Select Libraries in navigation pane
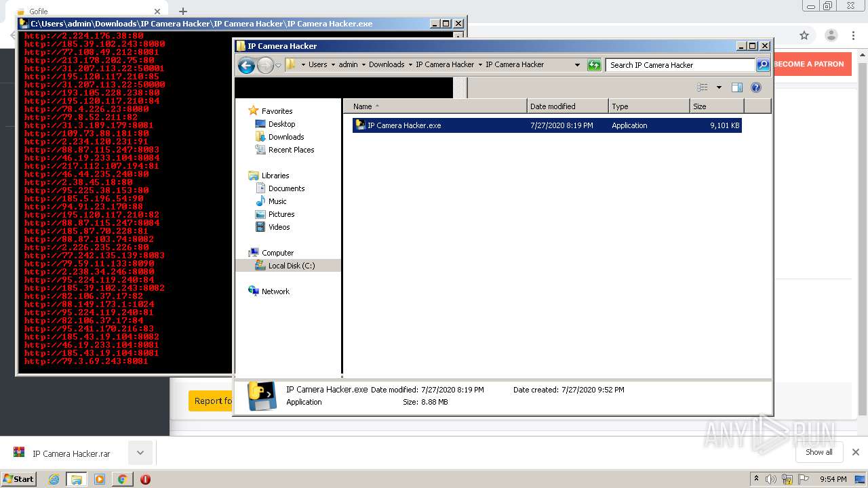Viewport: 868px width, 488px height. (275, 176)
